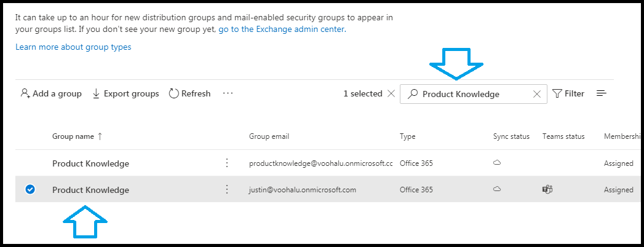Click the Refresh circular arrow icon

[x=174, y=93]
